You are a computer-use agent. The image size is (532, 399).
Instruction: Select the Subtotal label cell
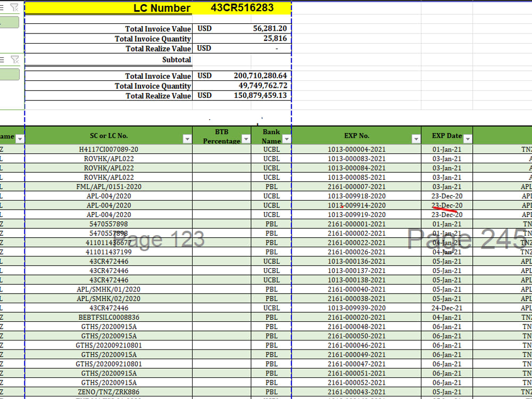pos(109,60)
